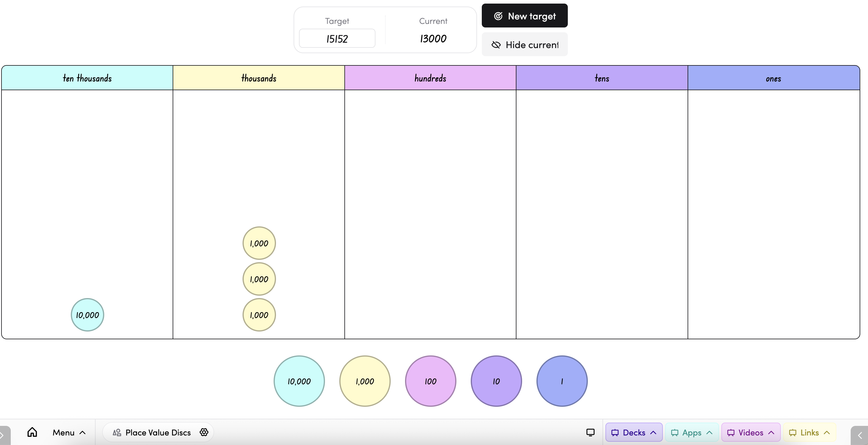
Task: Hide the current value display
Action: coord(524,44)
